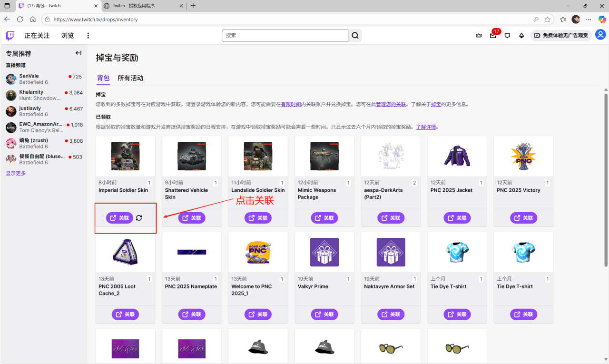The width and height of the screenshot is (609, 364).
Task: Open browser settings ellipsis menu
Action: click(x=589, y=20)
